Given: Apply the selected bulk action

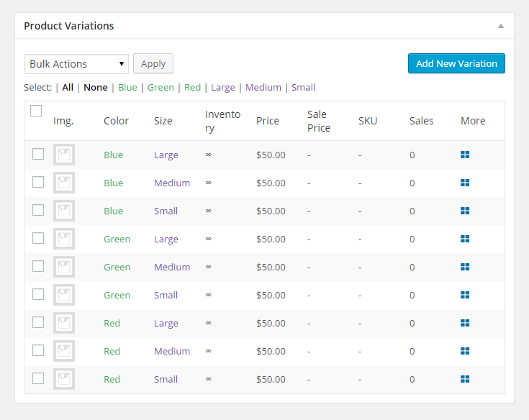Looking at the screenshot, I should click(x=153, y=63).
